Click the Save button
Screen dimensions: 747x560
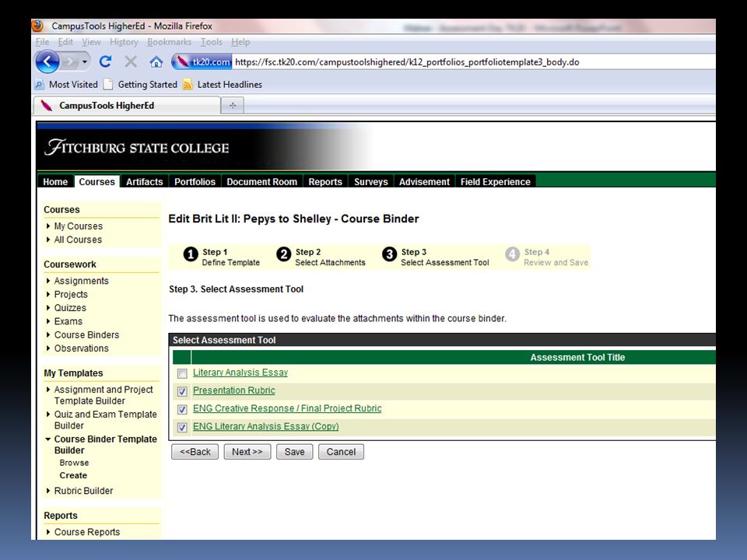pos(294,452)
